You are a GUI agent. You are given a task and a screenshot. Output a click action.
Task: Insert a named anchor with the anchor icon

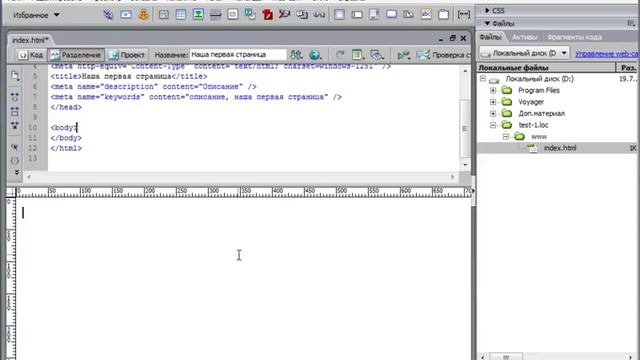[143, 15]
